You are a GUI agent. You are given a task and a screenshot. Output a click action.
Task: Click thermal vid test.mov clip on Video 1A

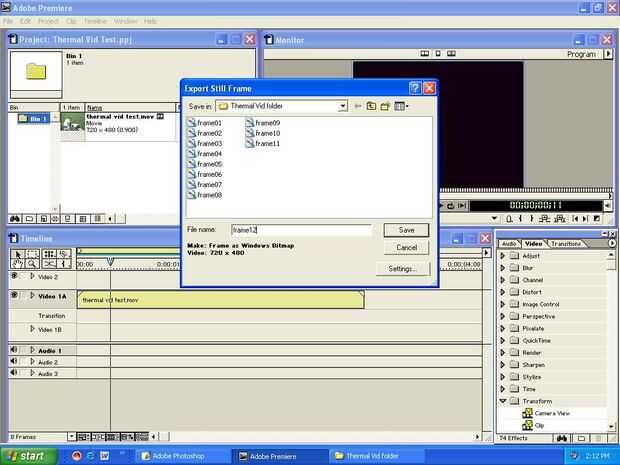pos(221,300)
